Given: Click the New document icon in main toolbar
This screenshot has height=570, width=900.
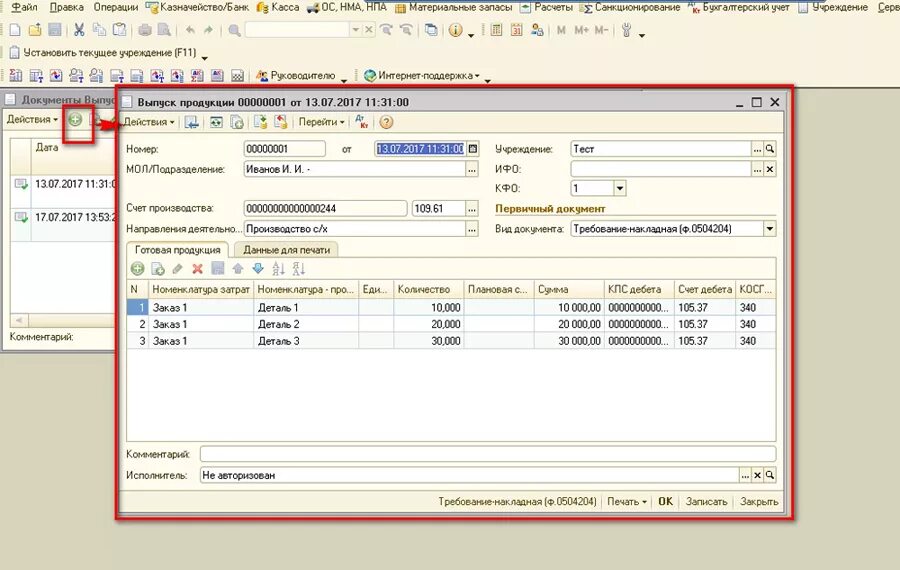Looking at the screenshot, I should click(15, 30).
